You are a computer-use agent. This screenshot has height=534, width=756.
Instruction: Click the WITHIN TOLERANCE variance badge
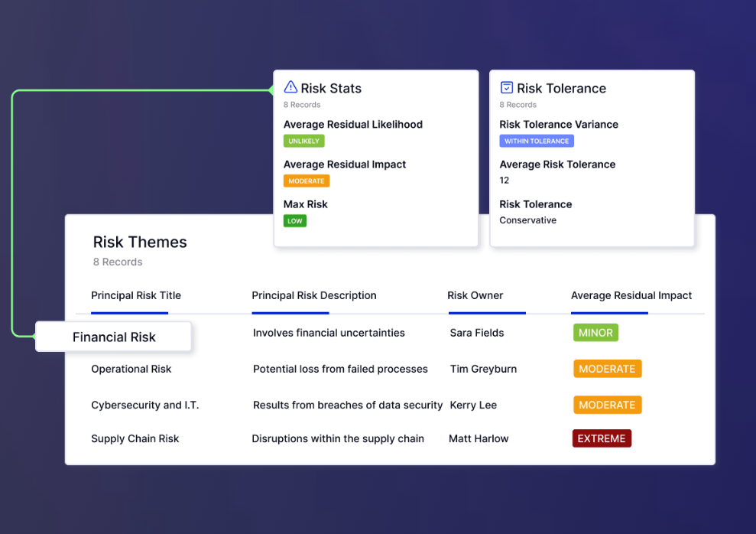pos(537,141)
